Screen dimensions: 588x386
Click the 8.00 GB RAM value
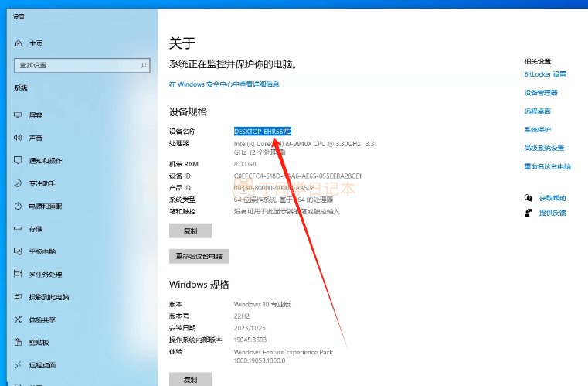[x=245, y=164]
